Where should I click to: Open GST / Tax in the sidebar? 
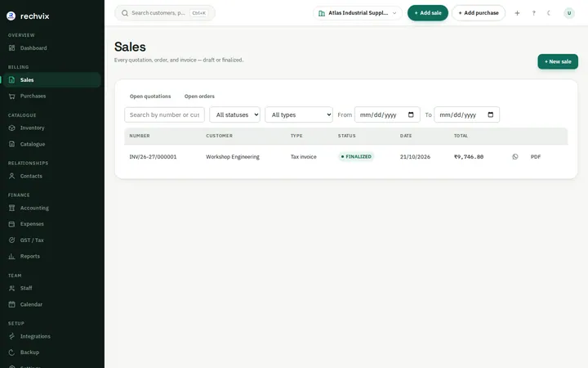tap(51, 240)
